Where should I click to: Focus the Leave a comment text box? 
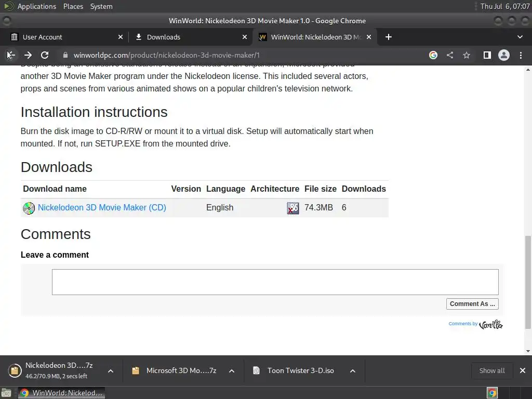pyautogui.click(x=275, y=282)
